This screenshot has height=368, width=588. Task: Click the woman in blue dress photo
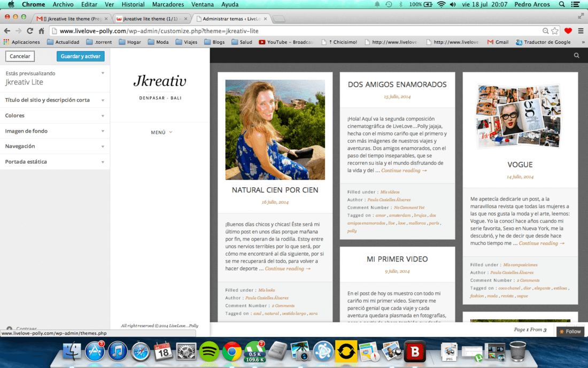tap(275, 129)
